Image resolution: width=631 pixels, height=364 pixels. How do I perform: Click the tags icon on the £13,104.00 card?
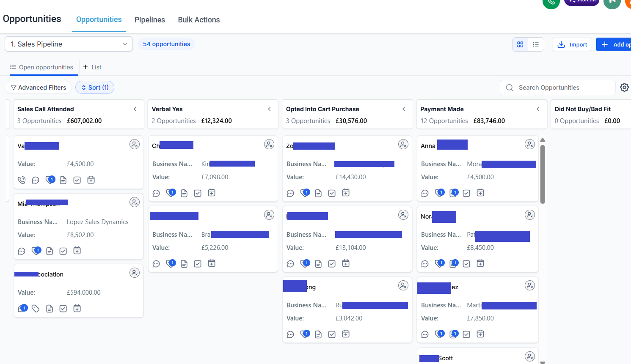(x=305, y=263)
